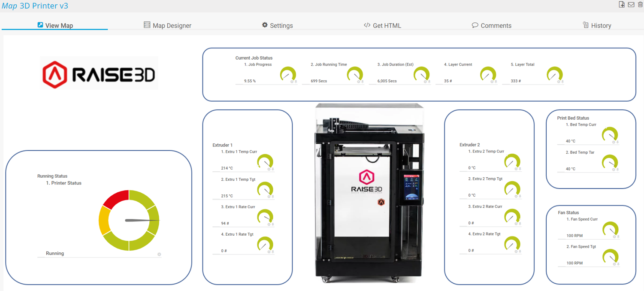
Task: Click the Job Progress gauge dial
Action: [x=288, y=75]
